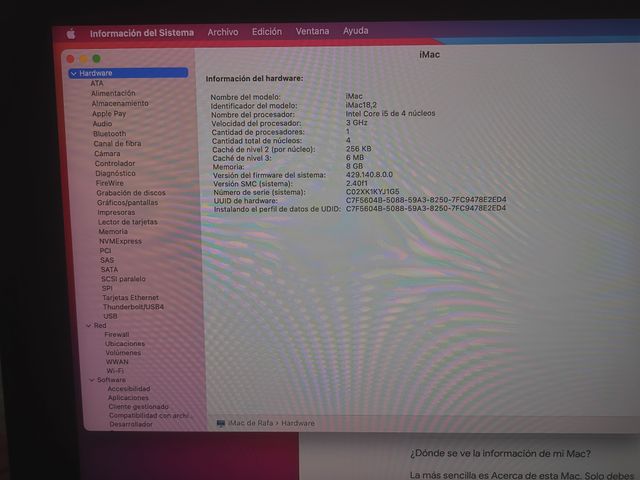Image resolution: width=640 pixels, height=480 pixels.
Task: Open the Información del Sistema menu
Action: coord(142,33)
